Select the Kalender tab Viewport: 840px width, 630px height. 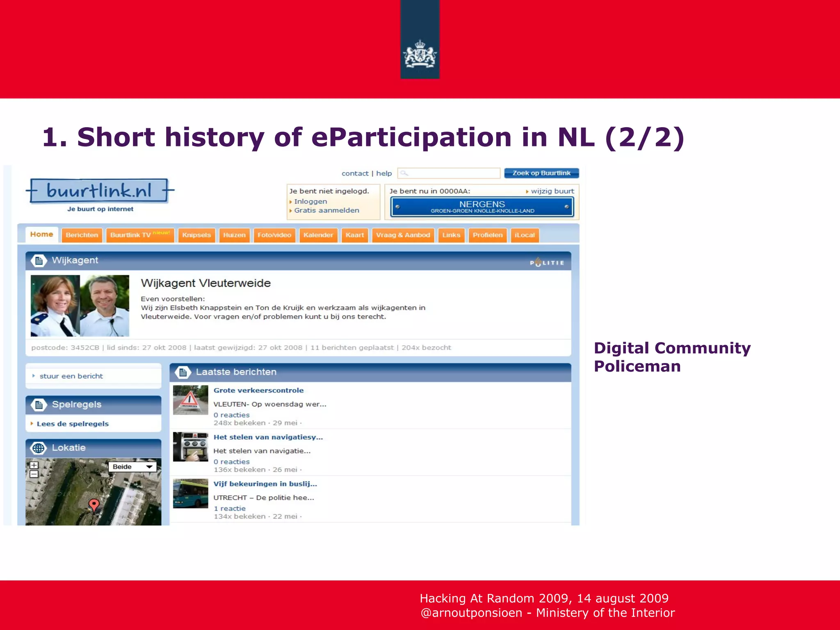click(x=318, y=235)
